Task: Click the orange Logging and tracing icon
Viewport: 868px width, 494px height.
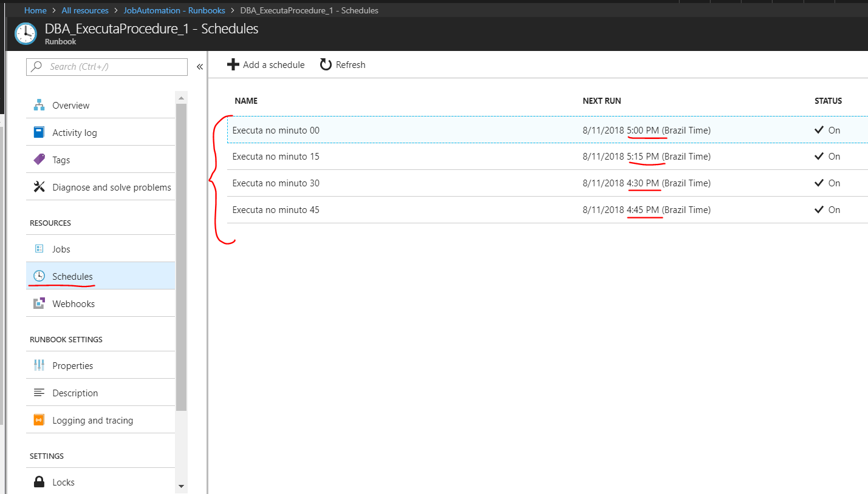Action: pos(39,420)
